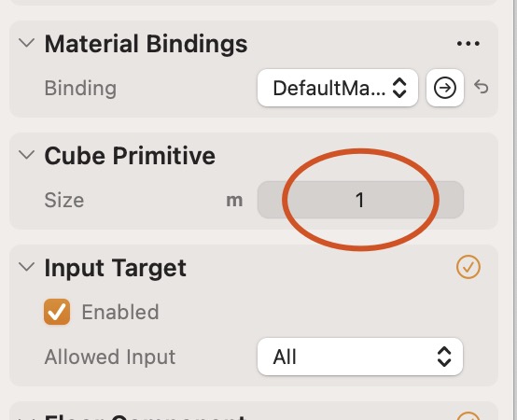The width and height of the screenshot is (517, 420).
Task: Click the Material Bindings section header
Action: point(147,44)
